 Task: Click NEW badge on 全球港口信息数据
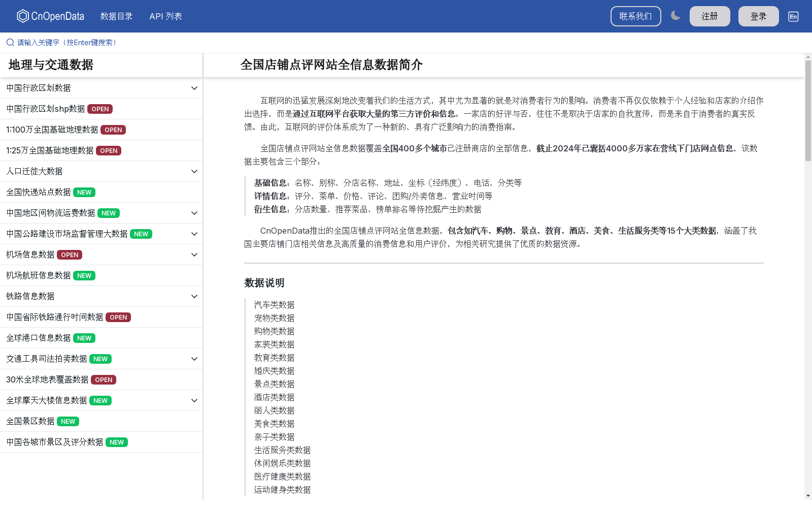coord(84,338)
